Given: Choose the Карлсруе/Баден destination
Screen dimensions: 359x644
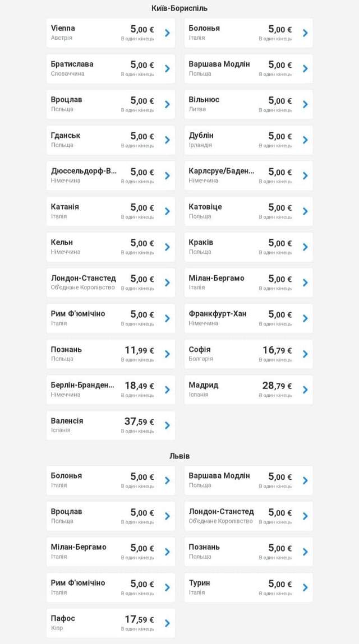Looking at the screenshot, I should (x=248, y=175).
